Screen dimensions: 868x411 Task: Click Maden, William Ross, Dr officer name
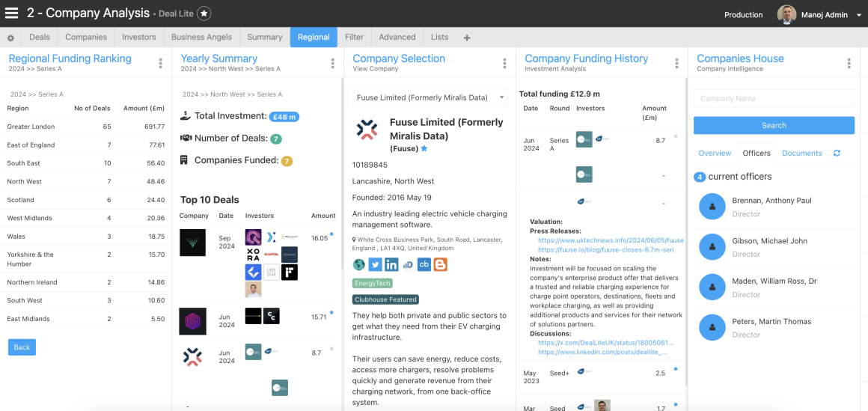pos(774,281)
